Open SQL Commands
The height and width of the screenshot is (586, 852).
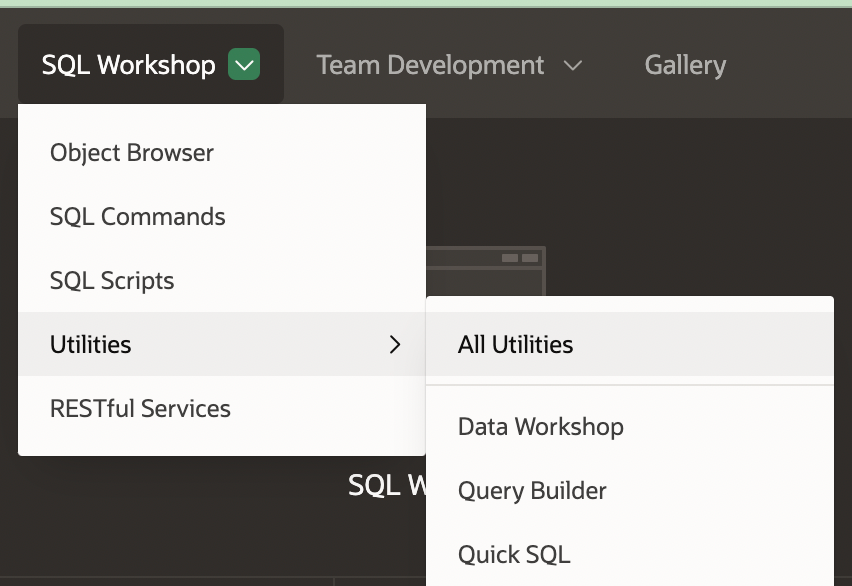(137, 216)
